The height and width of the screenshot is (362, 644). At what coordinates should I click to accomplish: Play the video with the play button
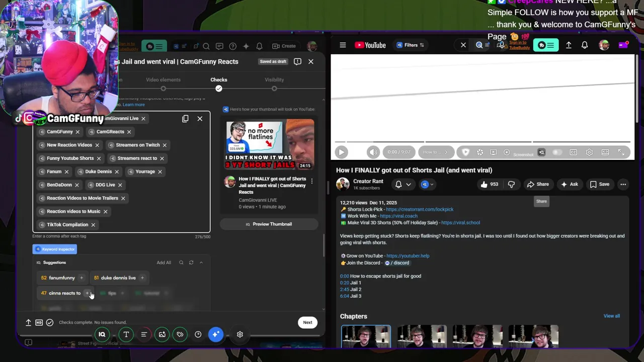pyautogui.click(x=341, y=152)
